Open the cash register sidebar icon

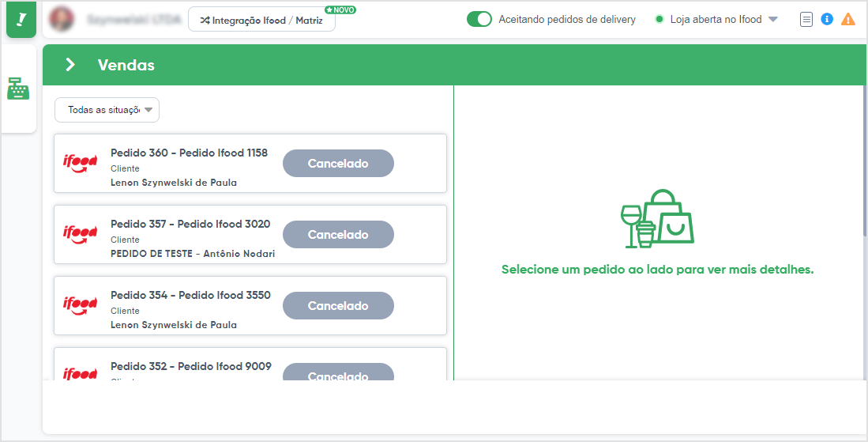(x=18, y=89)
